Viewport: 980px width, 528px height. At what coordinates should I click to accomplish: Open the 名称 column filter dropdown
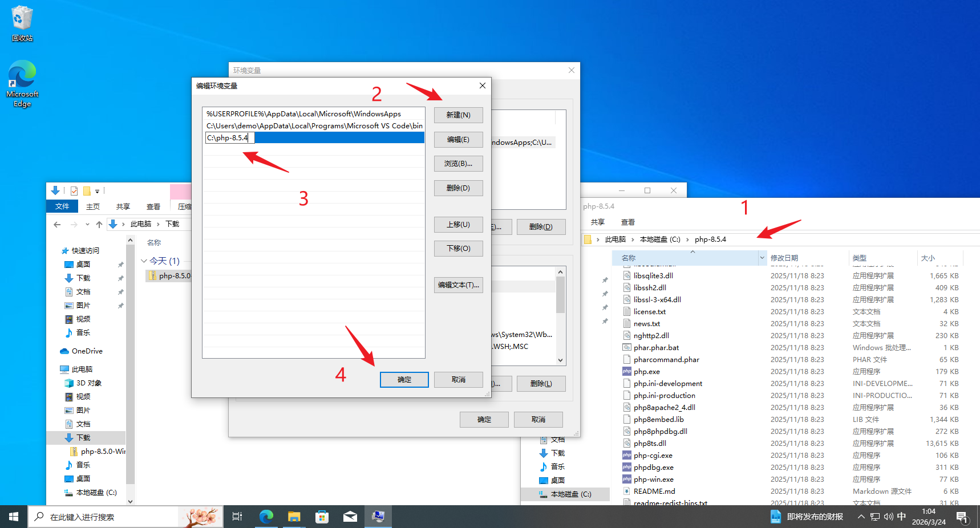coord(762,258)
